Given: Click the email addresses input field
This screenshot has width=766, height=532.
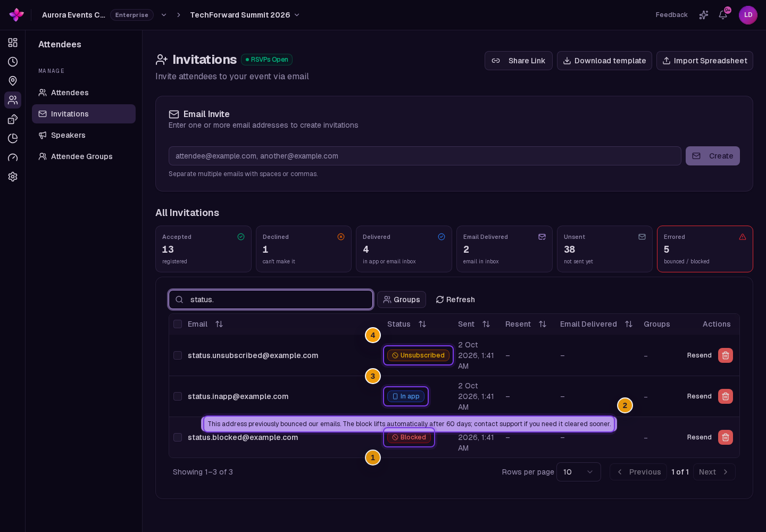Looking at the screenshot, I should pyautogui.click(x=425, y=156).
